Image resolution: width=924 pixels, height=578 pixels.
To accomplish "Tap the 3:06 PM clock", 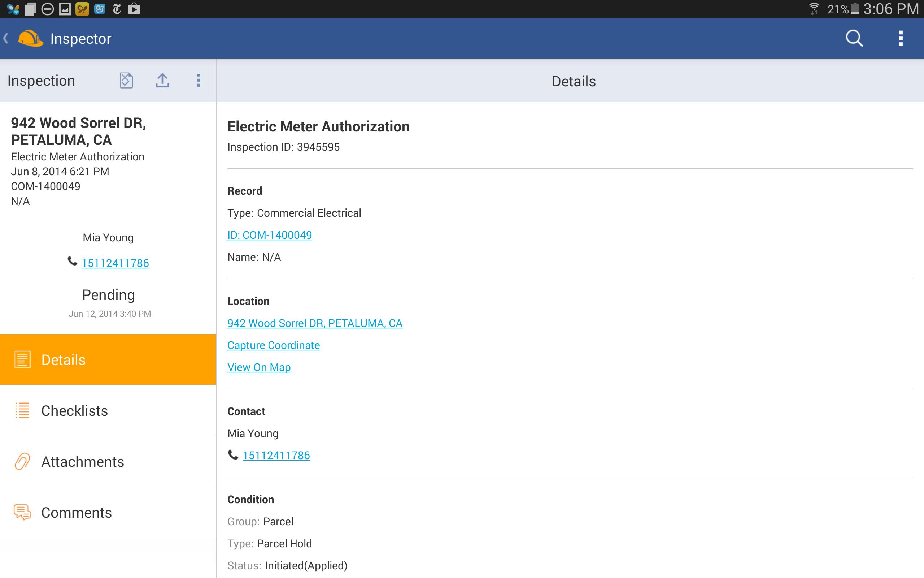I will [x=891, y=9].
